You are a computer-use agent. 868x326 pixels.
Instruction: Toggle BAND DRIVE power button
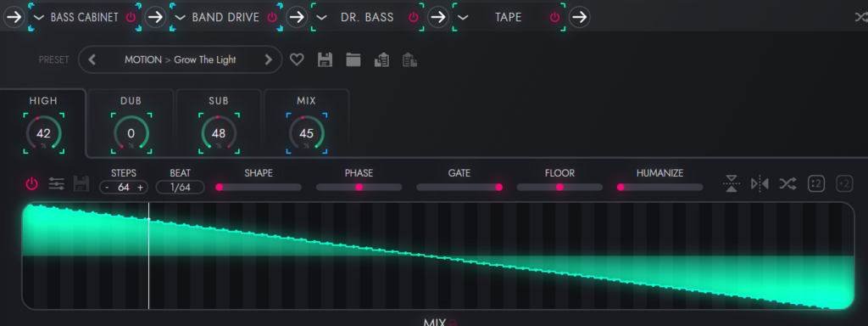tap(272, 17)
